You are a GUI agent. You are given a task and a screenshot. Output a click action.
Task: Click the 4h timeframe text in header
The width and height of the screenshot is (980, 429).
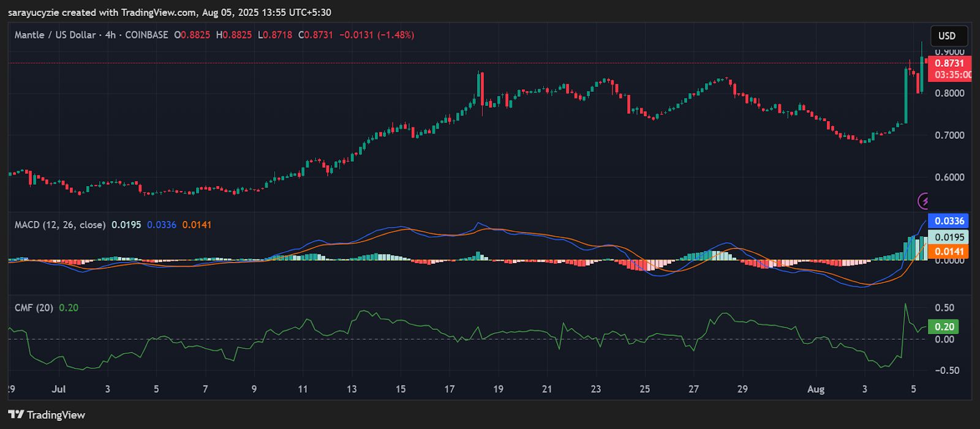pos(110,35)
